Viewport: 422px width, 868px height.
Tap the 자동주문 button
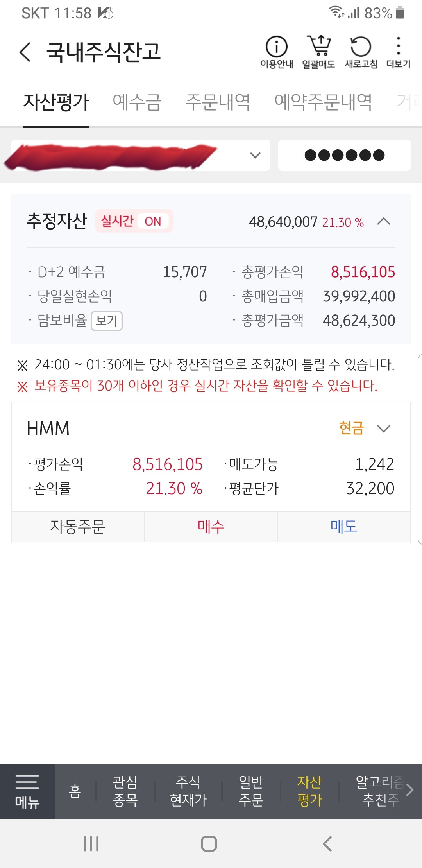click(x=78, y=527)
